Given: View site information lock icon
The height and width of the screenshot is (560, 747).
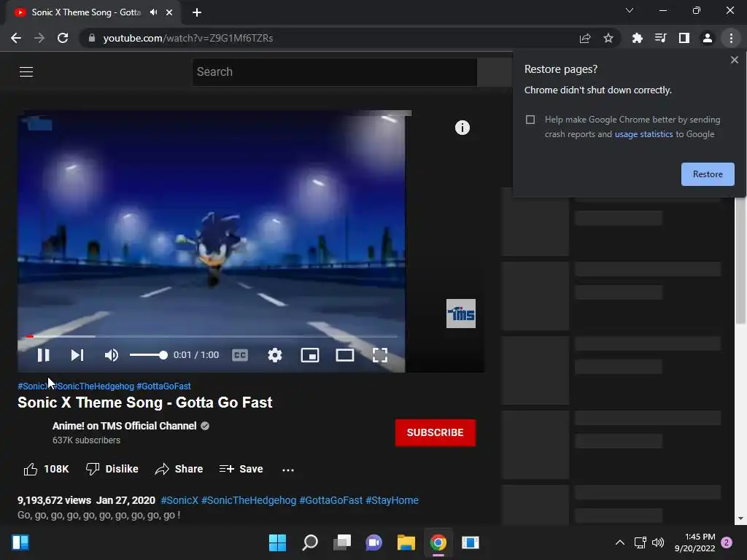Looking at the screenshot, I should pyautogui.click(x=92, y=38).
